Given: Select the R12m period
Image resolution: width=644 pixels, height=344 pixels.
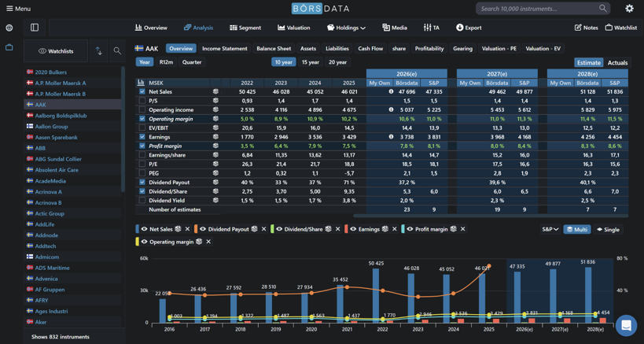Looking at the screenshot, I should tap(166, 62).
